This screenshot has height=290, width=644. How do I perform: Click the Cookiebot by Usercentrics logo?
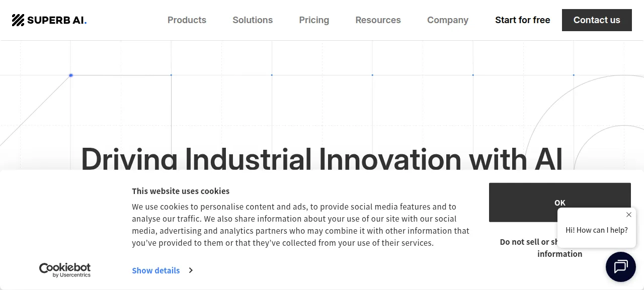coord(65,270)
